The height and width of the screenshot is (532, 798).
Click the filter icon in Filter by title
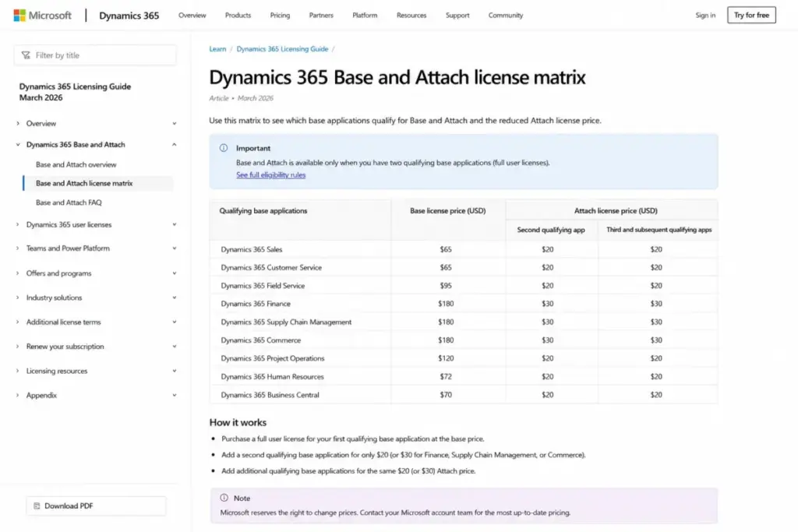tap(26, 55)
